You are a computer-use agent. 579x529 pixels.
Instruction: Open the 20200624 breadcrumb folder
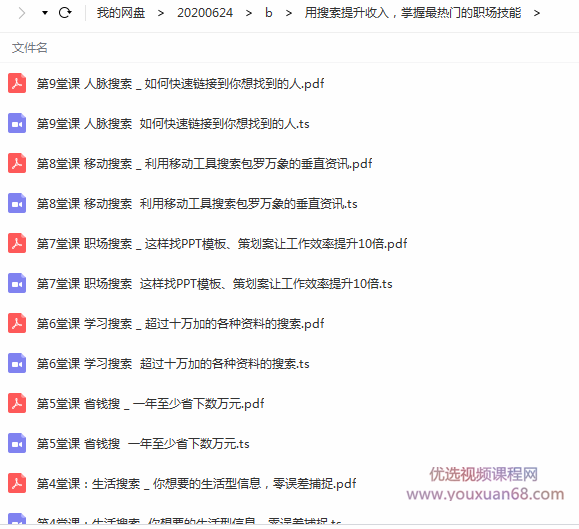(x=205, y=13)
